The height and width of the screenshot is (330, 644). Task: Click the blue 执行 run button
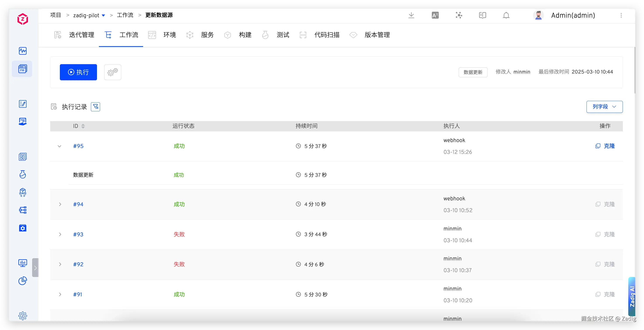(x=78, y=72)
